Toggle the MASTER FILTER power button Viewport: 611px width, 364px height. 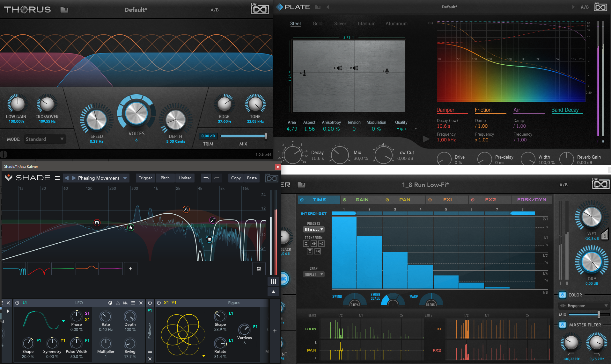point(563,325)
